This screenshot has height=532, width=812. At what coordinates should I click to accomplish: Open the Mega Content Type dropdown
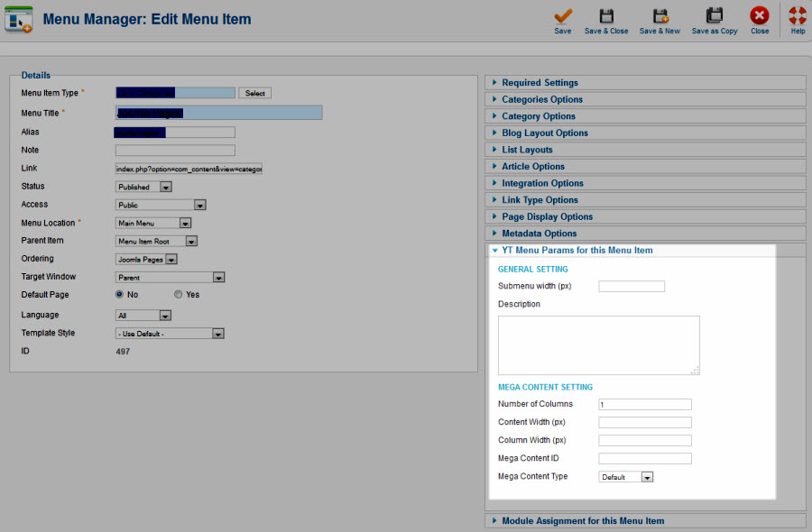click(x=626, y=477)
